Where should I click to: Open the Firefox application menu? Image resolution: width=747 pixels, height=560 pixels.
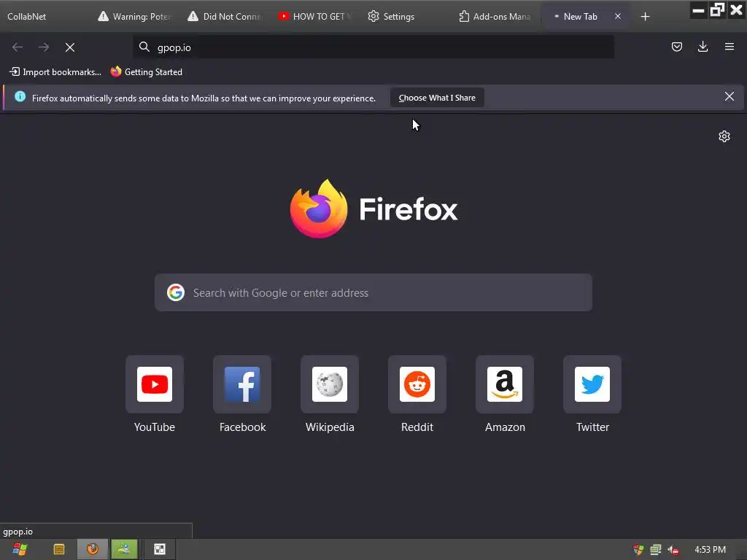pos(729,47)
